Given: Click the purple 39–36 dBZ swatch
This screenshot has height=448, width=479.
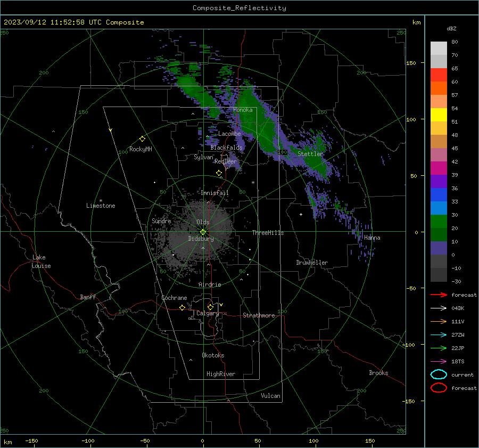Looking at the screenshot, I should click(x=439, y=181).
